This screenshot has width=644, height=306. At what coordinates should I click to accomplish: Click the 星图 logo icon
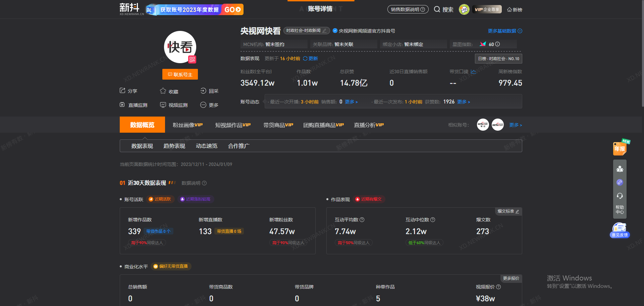tap(483, 44)
